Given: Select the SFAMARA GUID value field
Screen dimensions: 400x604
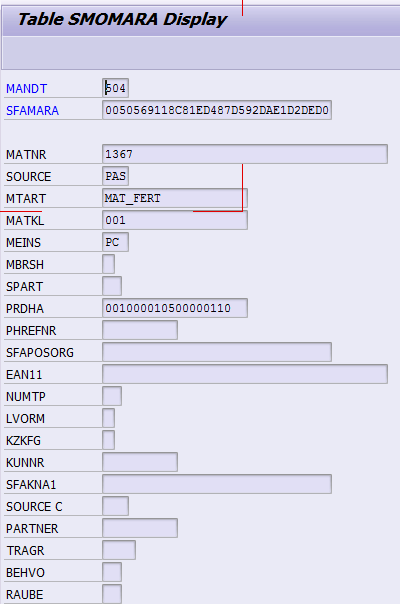Looking at the screenshot, I should point(217,110).
